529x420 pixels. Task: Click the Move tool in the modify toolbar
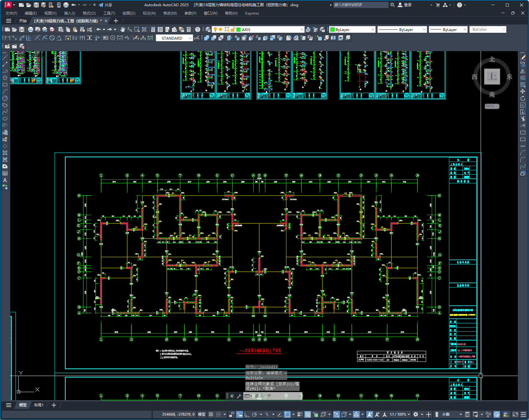[523, 91]
